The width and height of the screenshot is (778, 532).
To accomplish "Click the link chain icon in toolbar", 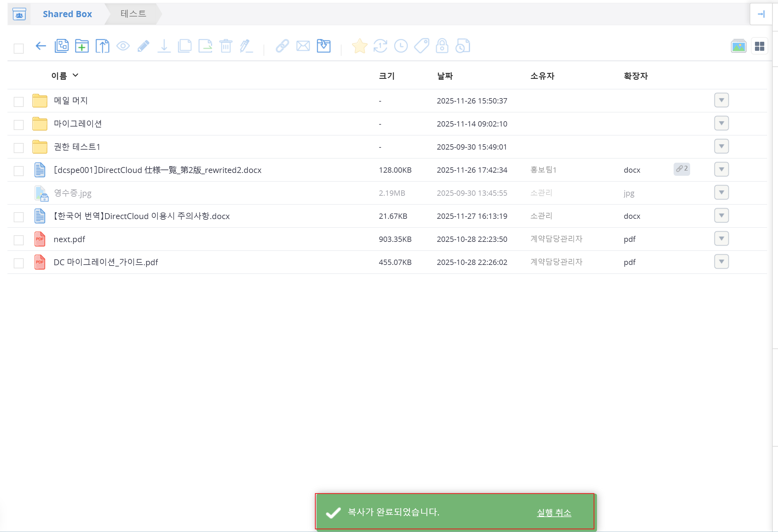I will tap(282, 46).
